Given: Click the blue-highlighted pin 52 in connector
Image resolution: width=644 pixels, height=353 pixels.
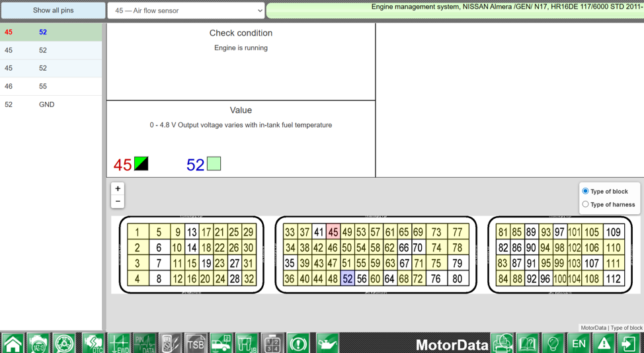Looking at the screenshot, I should (x=348, y=279).
